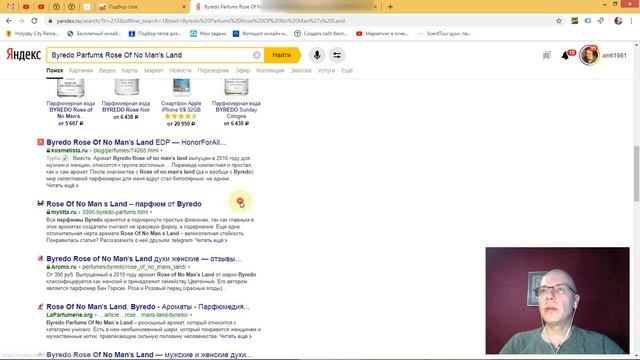Go back with the browser back arrow
Image resolution: width=640 pixels, height=360 pixels.
pos(9,21)
